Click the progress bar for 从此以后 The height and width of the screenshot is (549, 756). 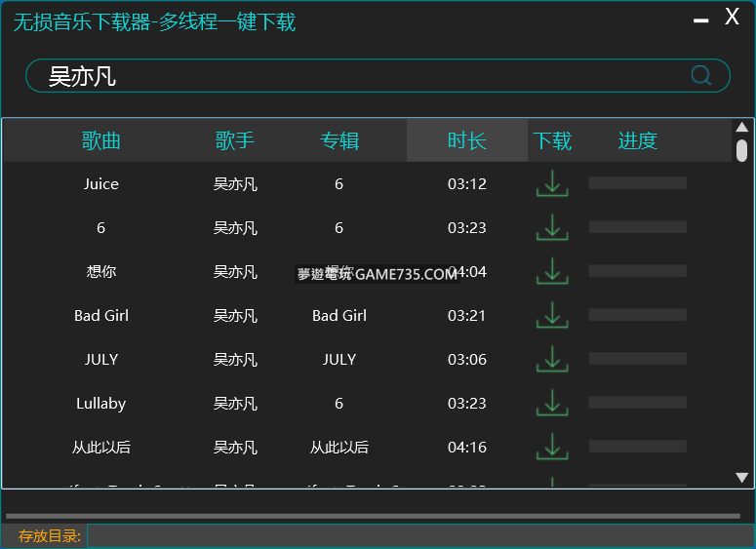[637, 446]
